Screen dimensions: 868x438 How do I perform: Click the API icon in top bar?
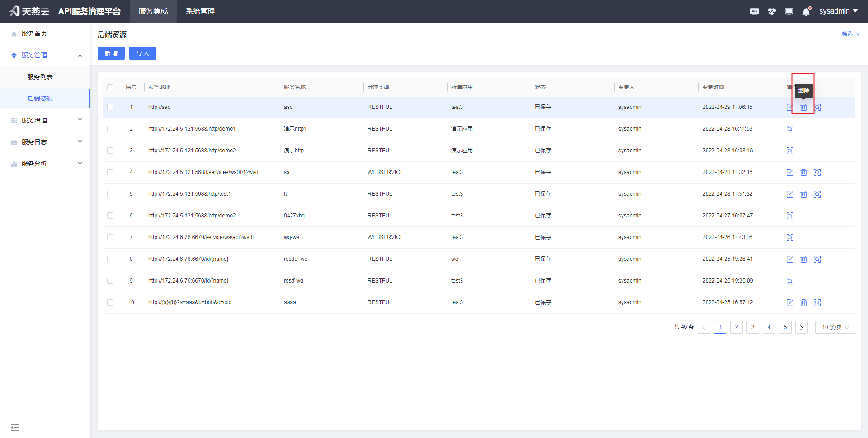tap(754, 12)
